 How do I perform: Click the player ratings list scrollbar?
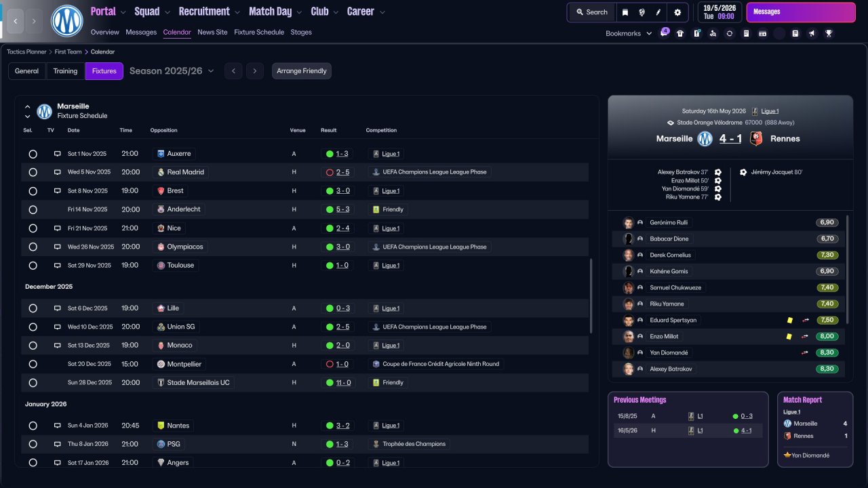click(x=848, y=270)
